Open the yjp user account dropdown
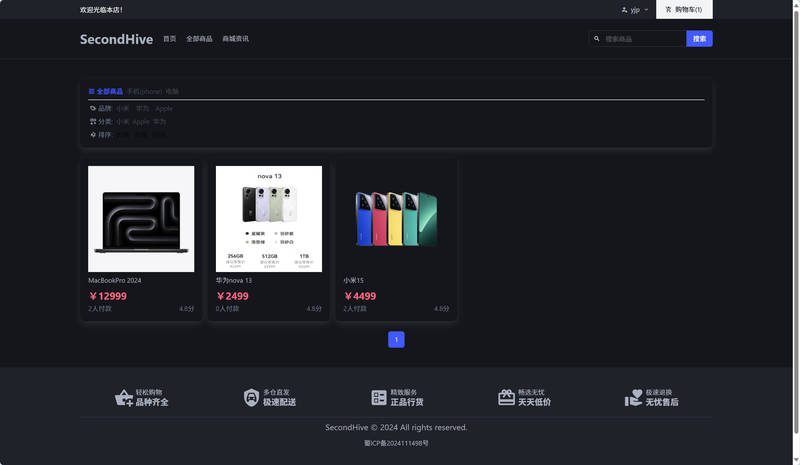This screenshot has height=465, width=800. (635, 10)
